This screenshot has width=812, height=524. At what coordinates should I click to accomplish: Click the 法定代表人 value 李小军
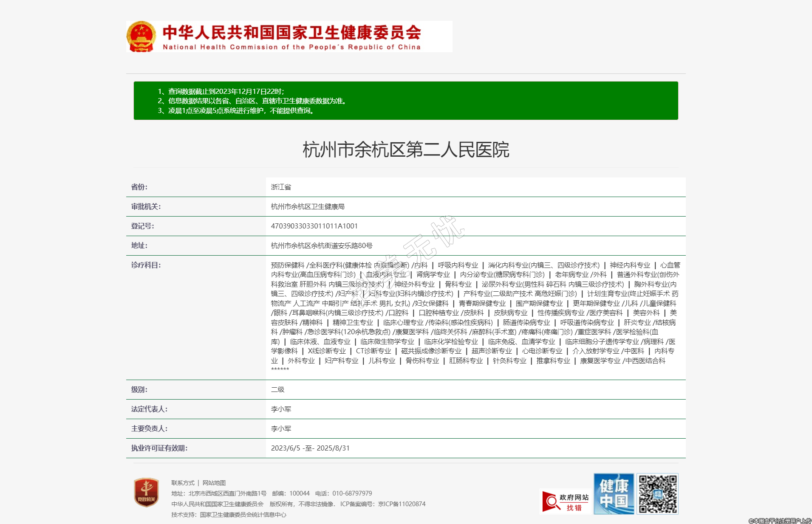click(x=281, y=409)
